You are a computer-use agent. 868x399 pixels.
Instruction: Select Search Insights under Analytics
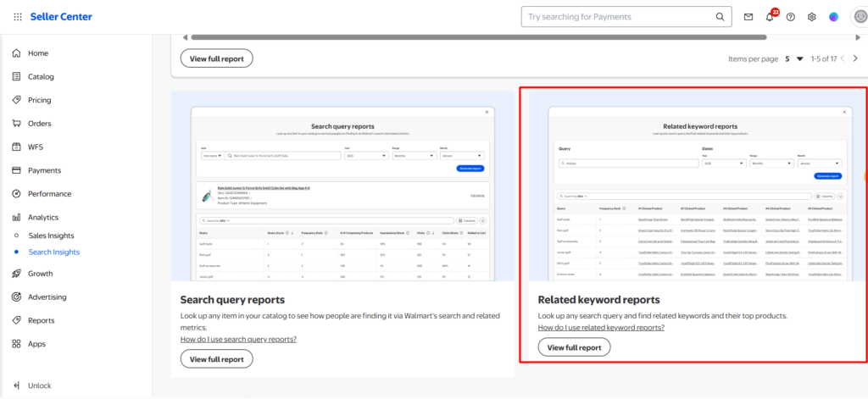53,252
